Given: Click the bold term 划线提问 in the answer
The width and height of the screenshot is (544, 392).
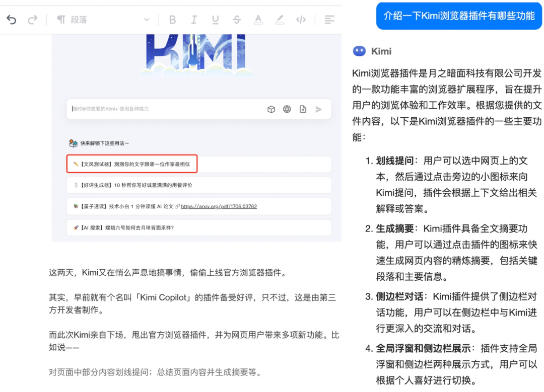Looking at the screenshot, I should [395, 161].
